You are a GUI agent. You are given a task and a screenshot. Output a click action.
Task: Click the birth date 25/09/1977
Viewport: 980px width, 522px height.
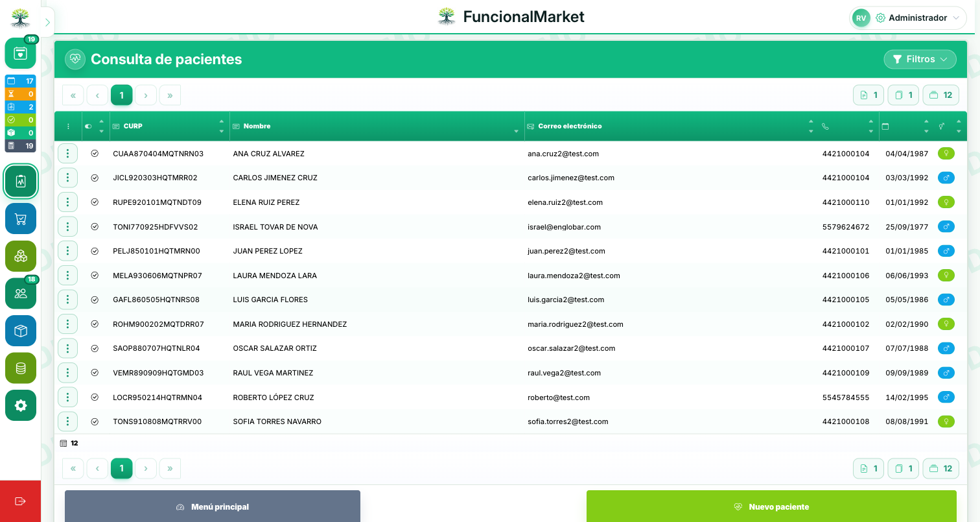point(907,227)
